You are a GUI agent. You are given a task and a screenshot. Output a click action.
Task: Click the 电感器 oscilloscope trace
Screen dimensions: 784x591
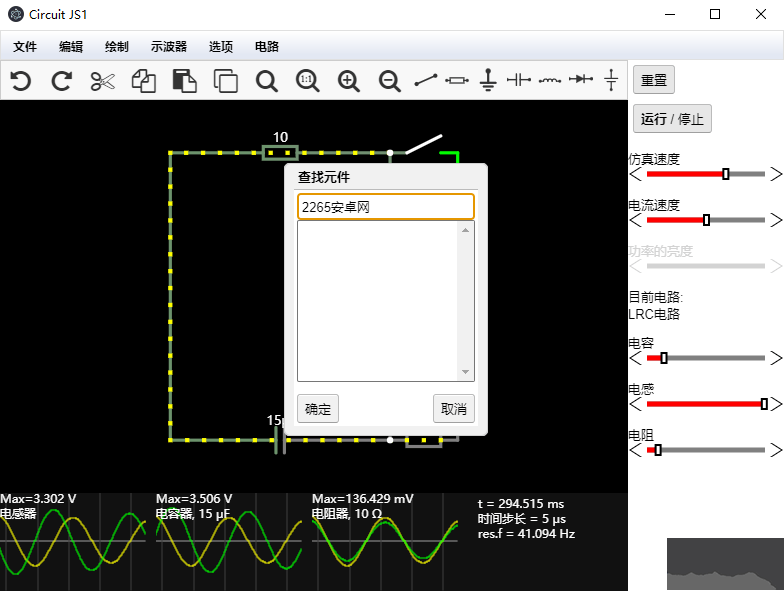click(73, 542)
